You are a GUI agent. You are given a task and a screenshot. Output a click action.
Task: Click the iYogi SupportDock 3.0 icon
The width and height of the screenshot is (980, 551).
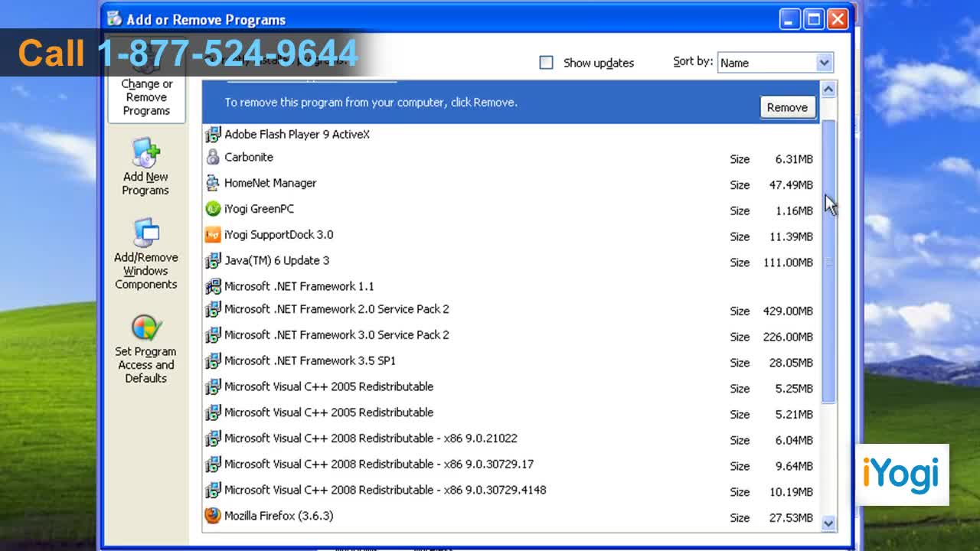213,235
